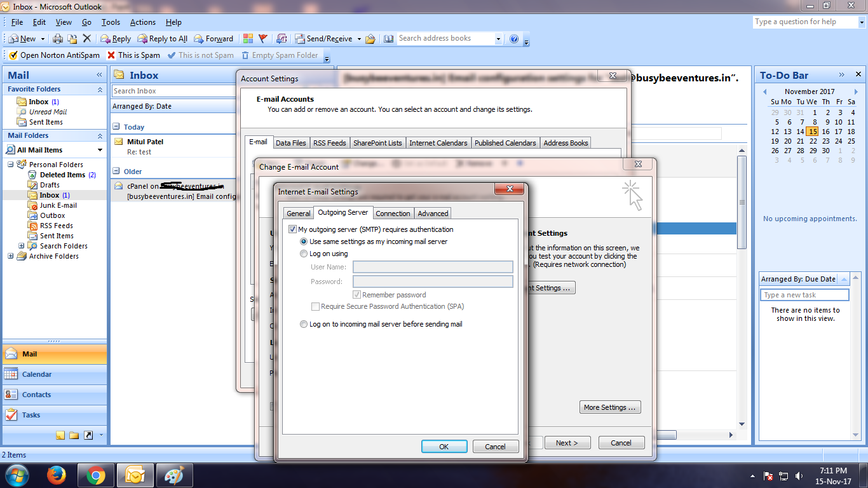Click the blue Help question mark icon
868x488 pixels.
(514, 39)
